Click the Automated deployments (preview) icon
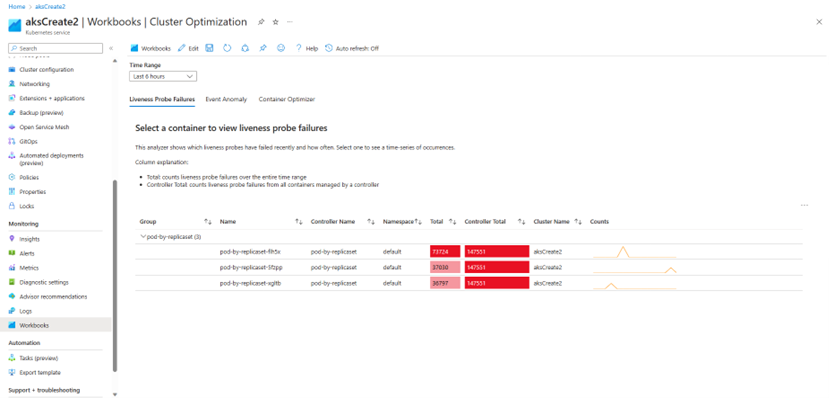 pyautogui.click(x=12, y=156)
